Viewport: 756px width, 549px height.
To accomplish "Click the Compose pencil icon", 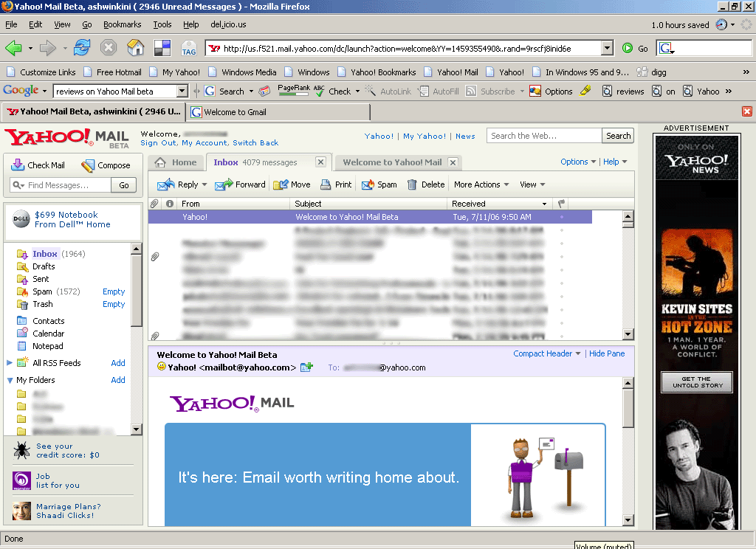I will click(88, 165).
